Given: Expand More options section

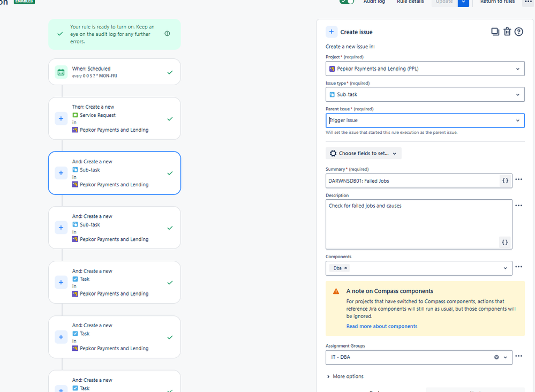Looking at the screenshot, I should coord(345,376).
